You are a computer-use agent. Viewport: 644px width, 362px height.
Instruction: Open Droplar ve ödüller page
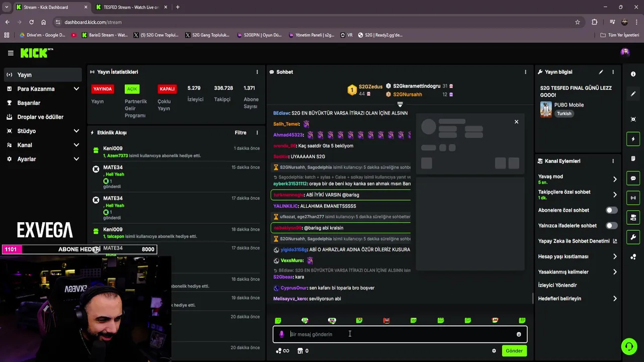(42, 117)
